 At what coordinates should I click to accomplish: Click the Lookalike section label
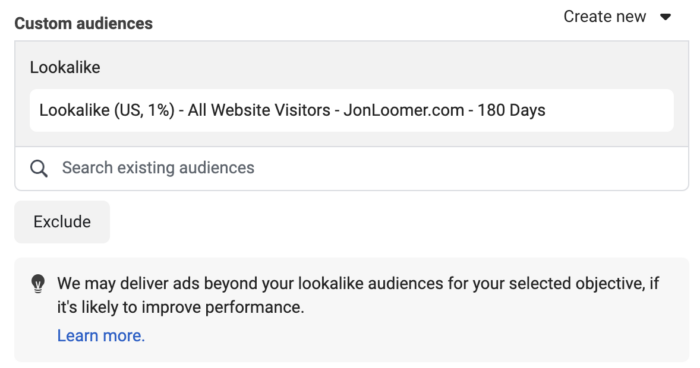click(x=65, y=67)
